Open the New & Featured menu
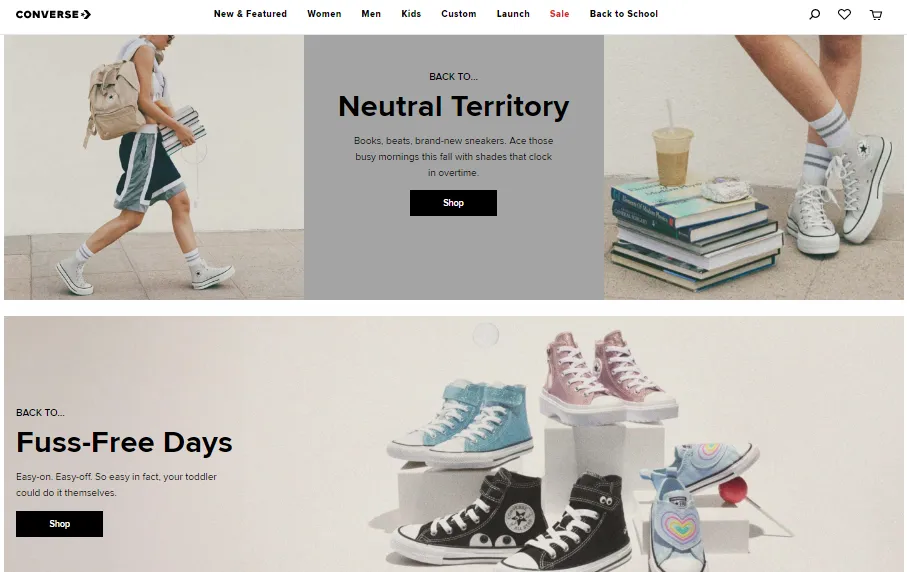Screen dimensions: 907x572 [x=250, y=14]
